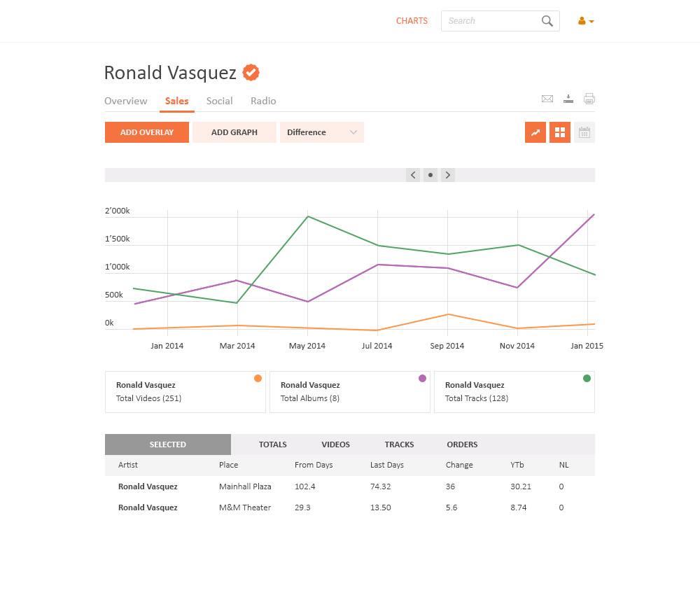This screenshot has height=602, width=700.
Task: Click the Add Overlay button
Action: tap(147, 132)
